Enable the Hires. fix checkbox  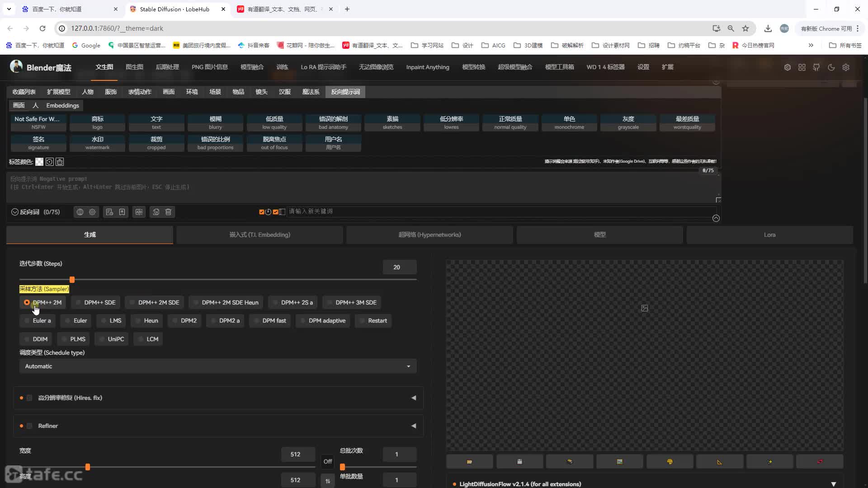point(29,398)
